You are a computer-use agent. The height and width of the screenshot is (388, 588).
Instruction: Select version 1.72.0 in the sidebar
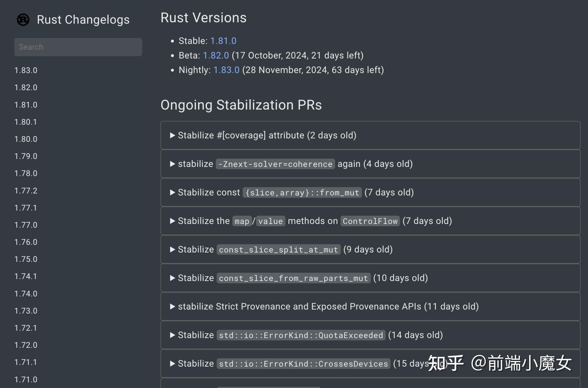[x=26, y=345]
